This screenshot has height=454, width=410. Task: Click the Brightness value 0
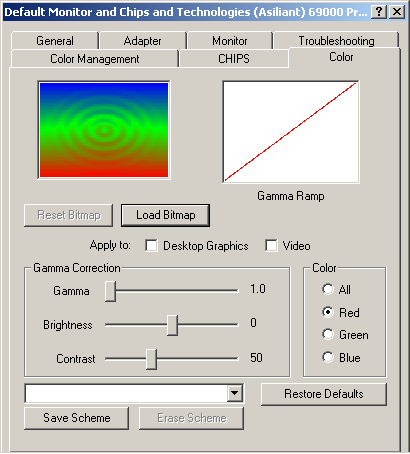253,323
